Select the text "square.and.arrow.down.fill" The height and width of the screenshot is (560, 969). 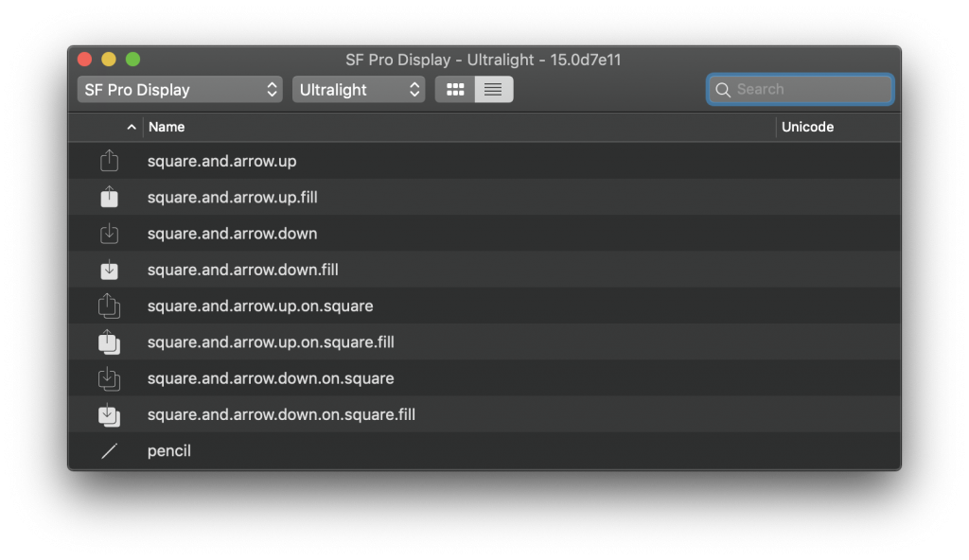point(243,270)
